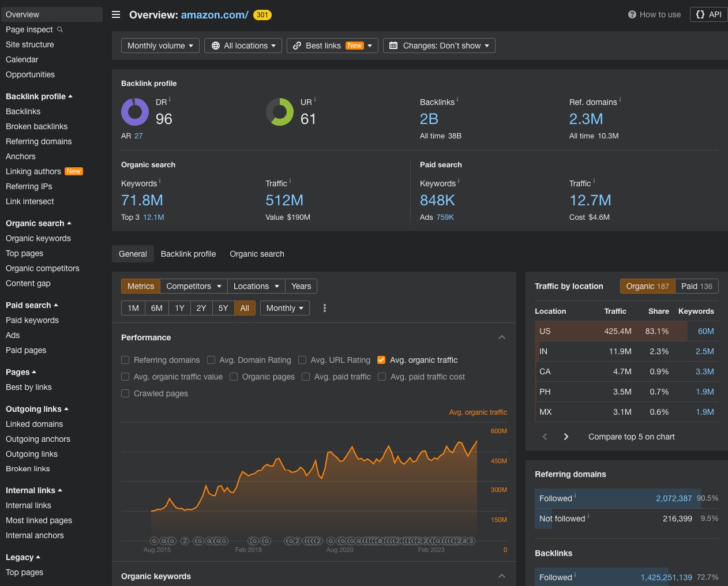Open the API button with braces icon
The image size is (728, 586).
pos(708,14)
